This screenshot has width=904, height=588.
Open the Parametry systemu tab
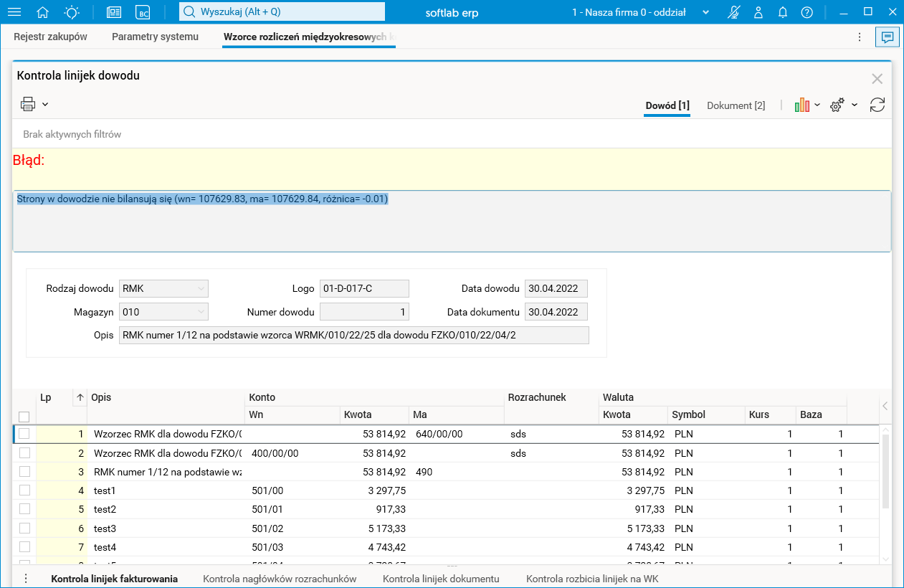[155, 37]
